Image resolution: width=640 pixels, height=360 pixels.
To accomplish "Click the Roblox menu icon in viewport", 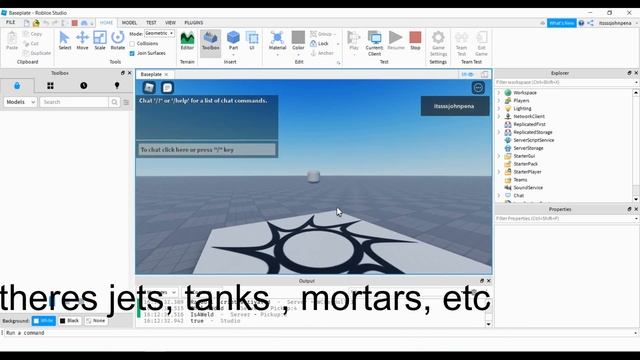I will click(x=149, y=87).
